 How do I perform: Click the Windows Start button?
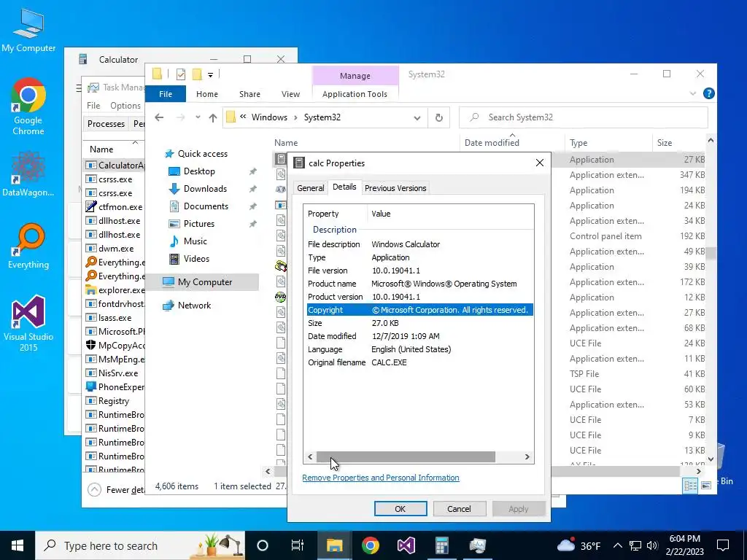point(18,545)
